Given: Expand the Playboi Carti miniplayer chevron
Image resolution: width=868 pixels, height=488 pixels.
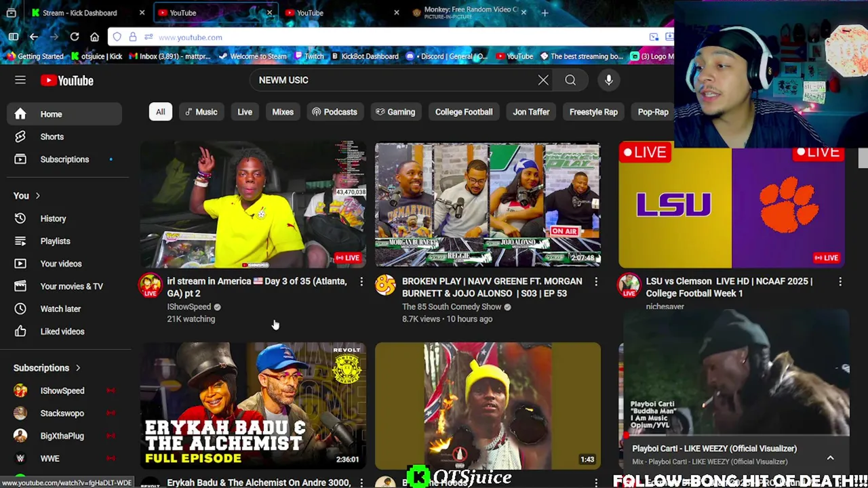Looking at the screenshot, I should (830, 458).
